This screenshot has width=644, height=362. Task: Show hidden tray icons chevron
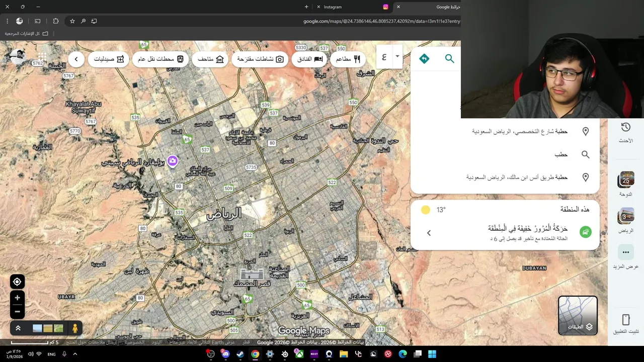(x=75, y=354)
